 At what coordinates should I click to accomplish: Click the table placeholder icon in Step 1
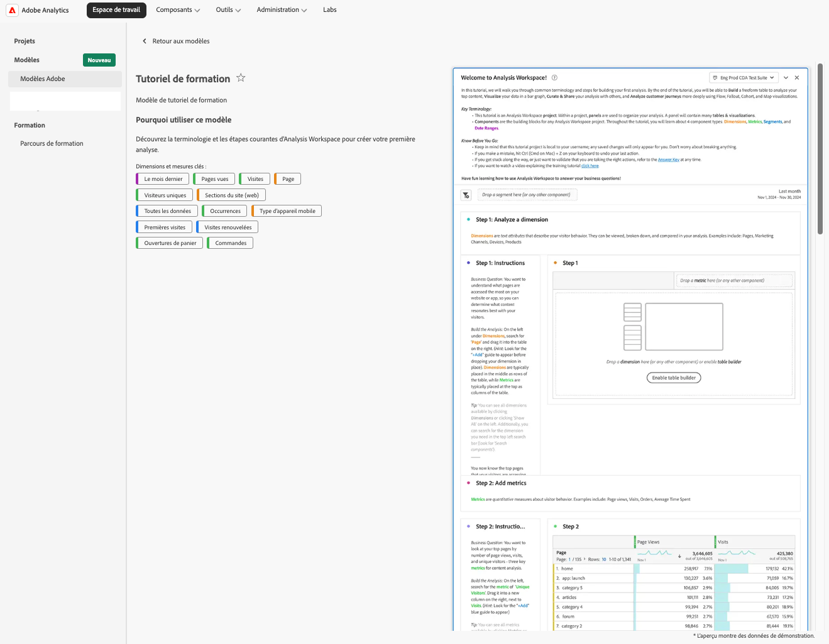point(673,326)
